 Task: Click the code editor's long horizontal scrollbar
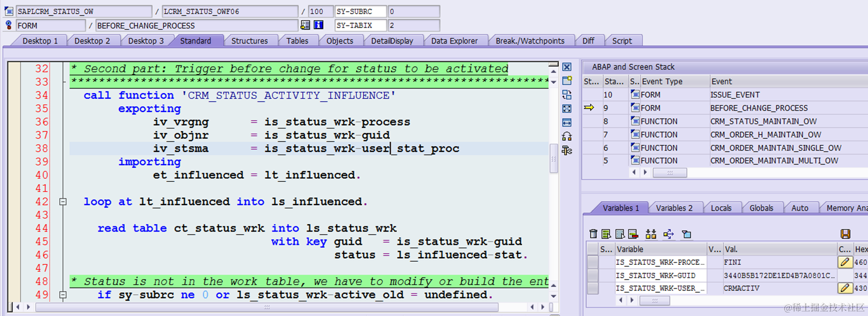[x=267, y=307]
